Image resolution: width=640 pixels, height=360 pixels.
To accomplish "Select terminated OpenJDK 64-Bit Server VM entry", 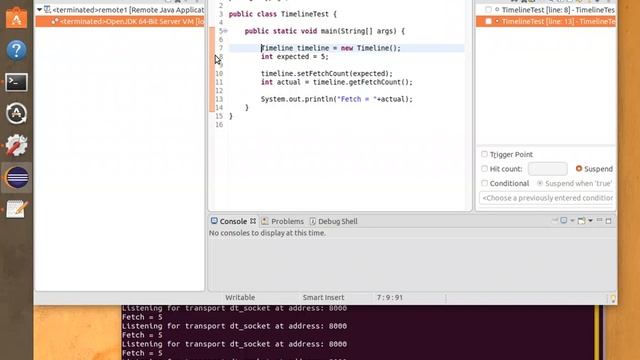I will pos(120,21).
